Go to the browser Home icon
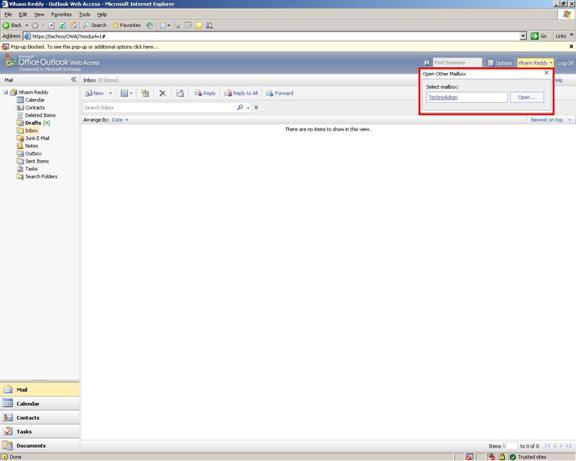This screenshot has height=461, width=576. (74, 25)
